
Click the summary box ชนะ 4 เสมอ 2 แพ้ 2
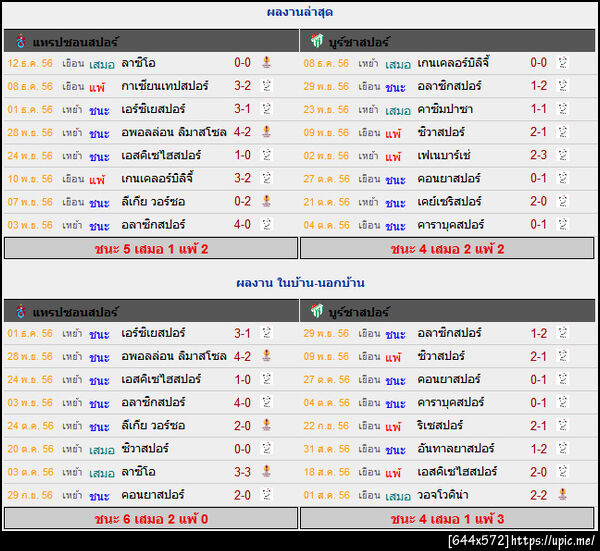447,249
